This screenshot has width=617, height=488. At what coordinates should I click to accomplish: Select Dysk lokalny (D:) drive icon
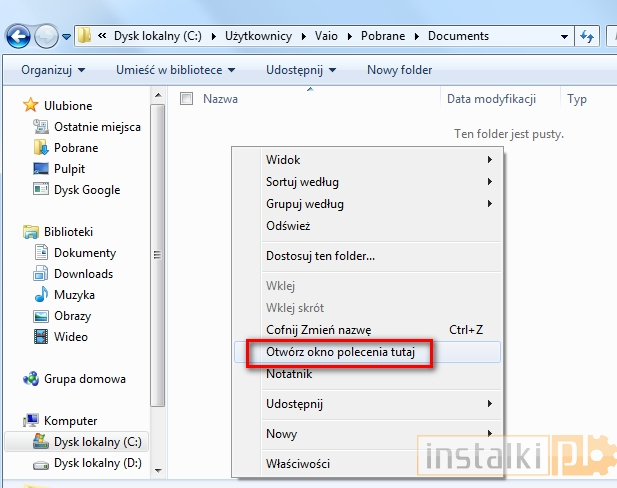coord(41,463)
